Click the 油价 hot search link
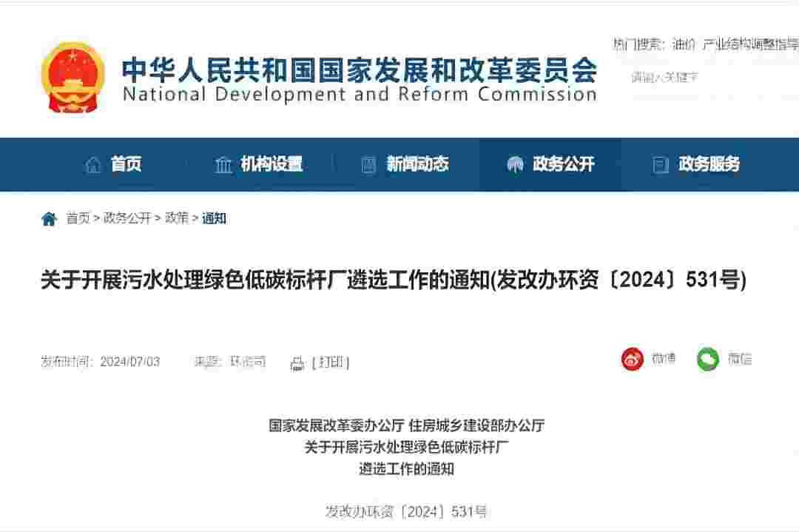 click(684, 44)
